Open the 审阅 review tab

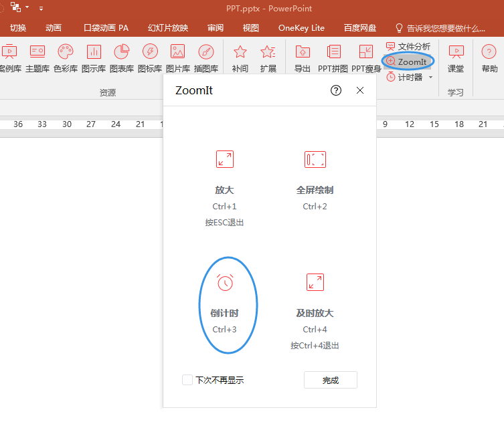216,28
